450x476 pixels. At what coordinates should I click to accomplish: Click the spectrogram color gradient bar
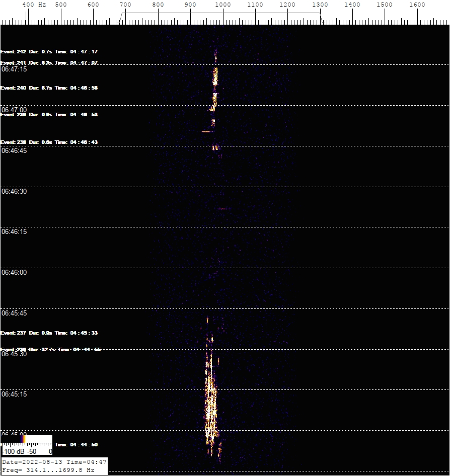(27, 439)
